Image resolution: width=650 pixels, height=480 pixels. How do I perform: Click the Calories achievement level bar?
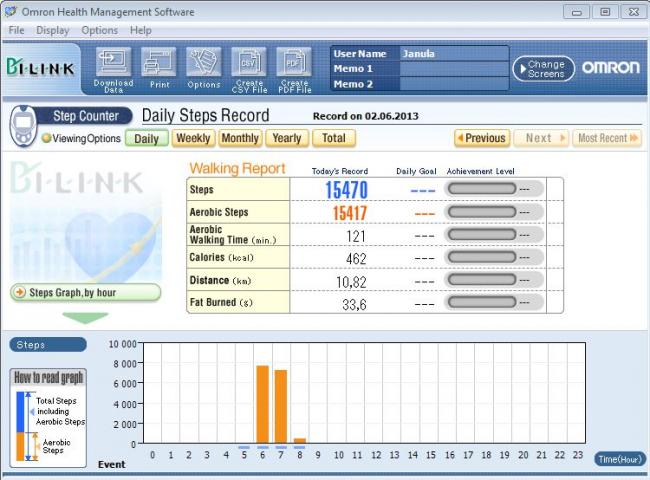pos(482,257)
